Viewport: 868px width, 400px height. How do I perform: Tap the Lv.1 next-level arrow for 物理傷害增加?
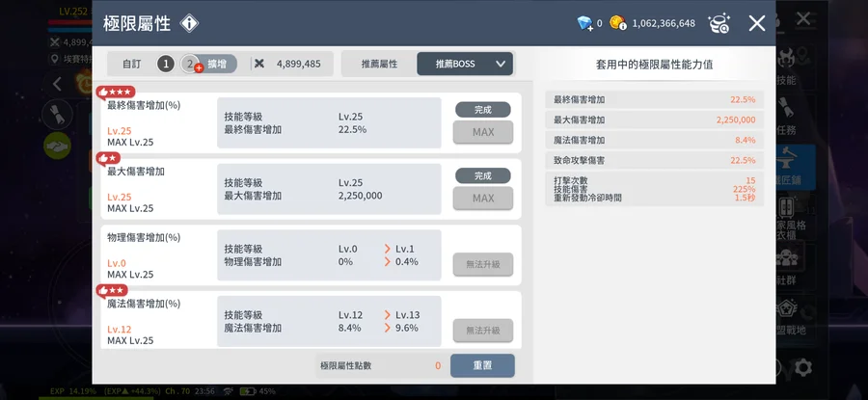coord(388,249)
